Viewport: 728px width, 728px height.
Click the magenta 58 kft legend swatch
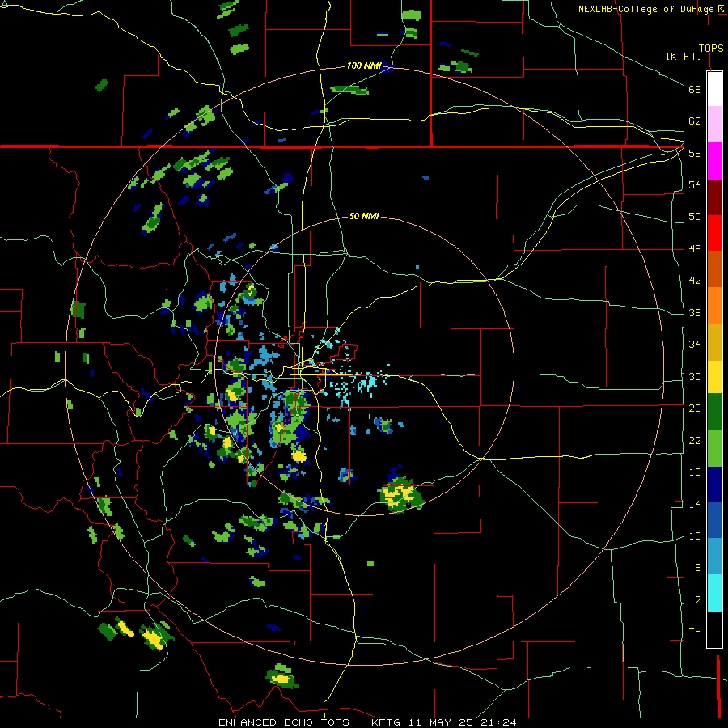click(x=714, y=161)
